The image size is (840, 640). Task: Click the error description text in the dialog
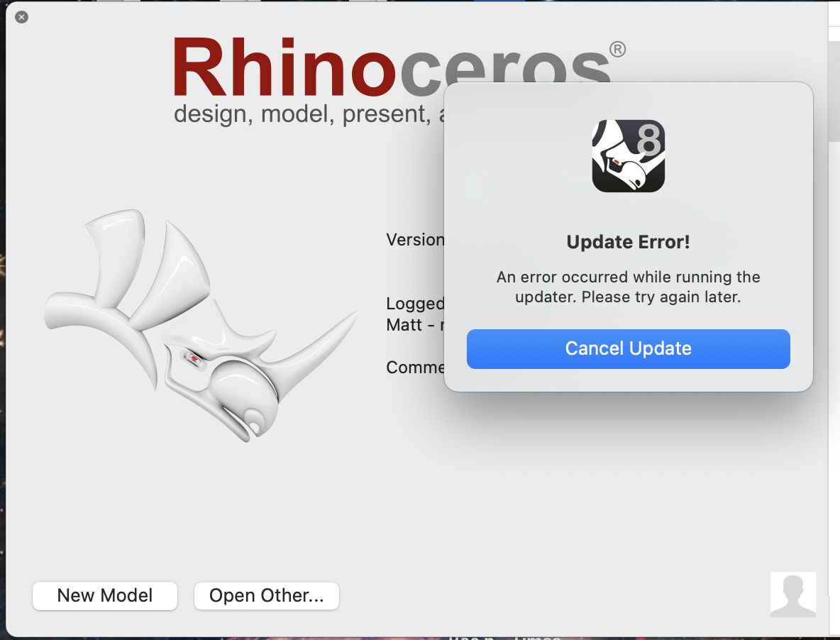[628, 287]
